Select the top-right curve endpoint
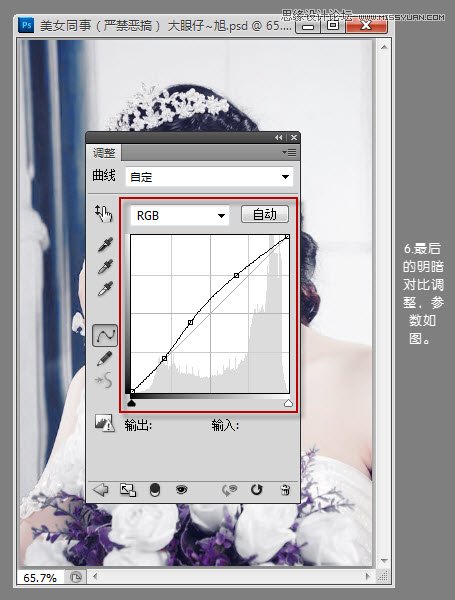Image resolution: width=455 pixels, height=600 pixels. click(x=287, y=237)
